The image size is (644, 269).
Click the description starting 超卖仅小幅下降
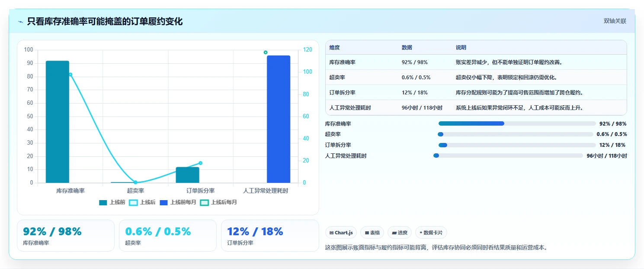(506, 78)
